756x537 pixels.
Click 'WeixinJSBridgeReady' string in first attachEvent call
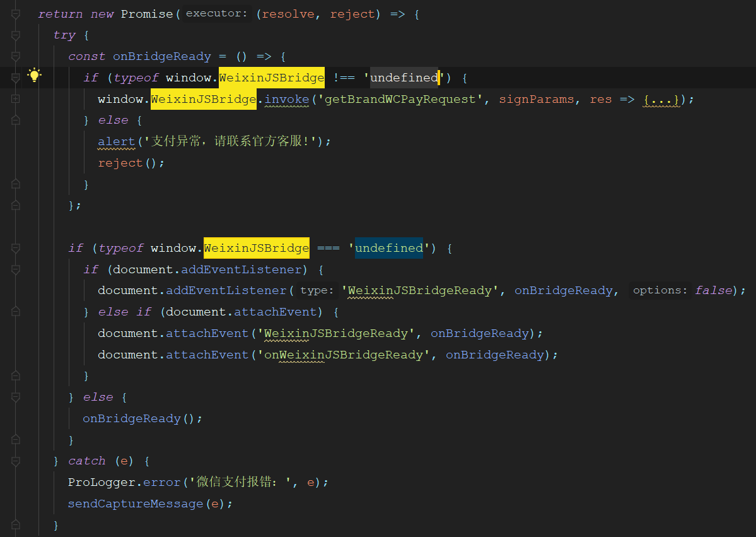coord(336,333)
